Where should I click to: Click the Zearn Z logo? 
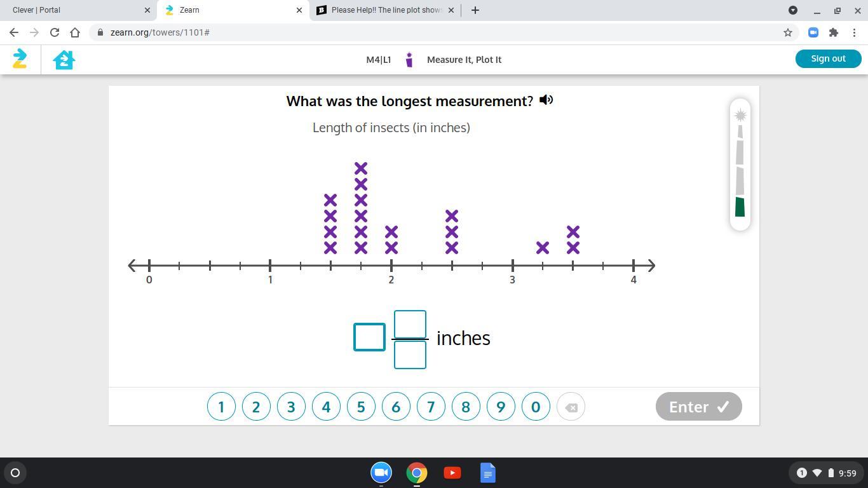[20, 59]
